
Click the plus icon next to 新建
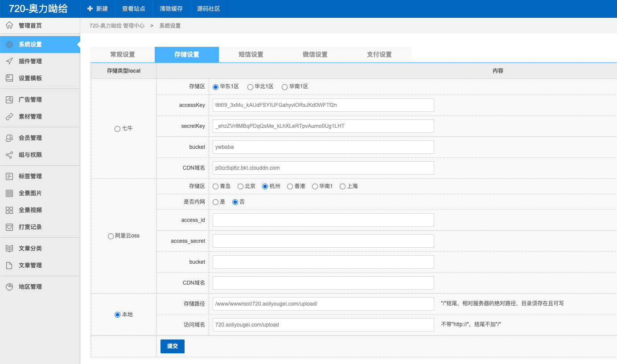(x=90, y=8)
